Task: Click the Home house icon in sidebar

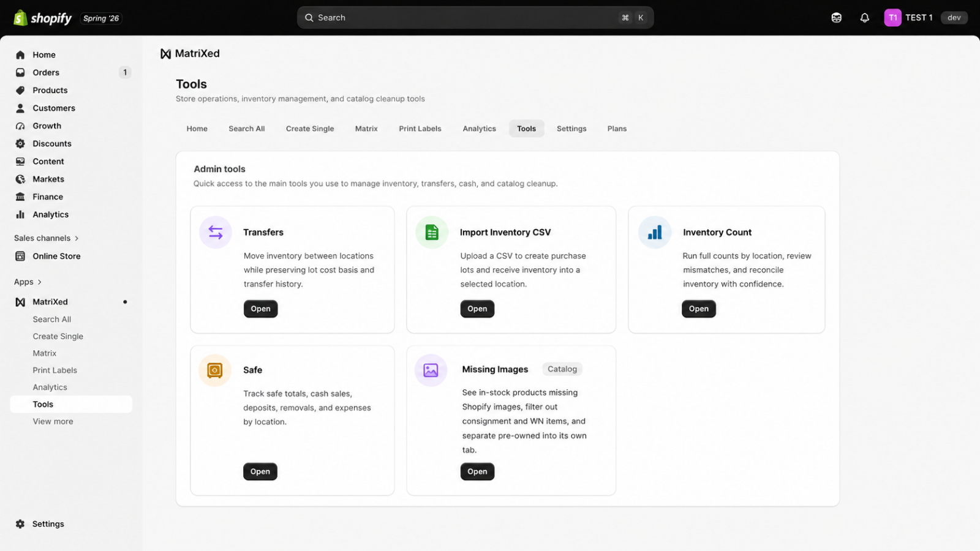Action: (20, 54)
